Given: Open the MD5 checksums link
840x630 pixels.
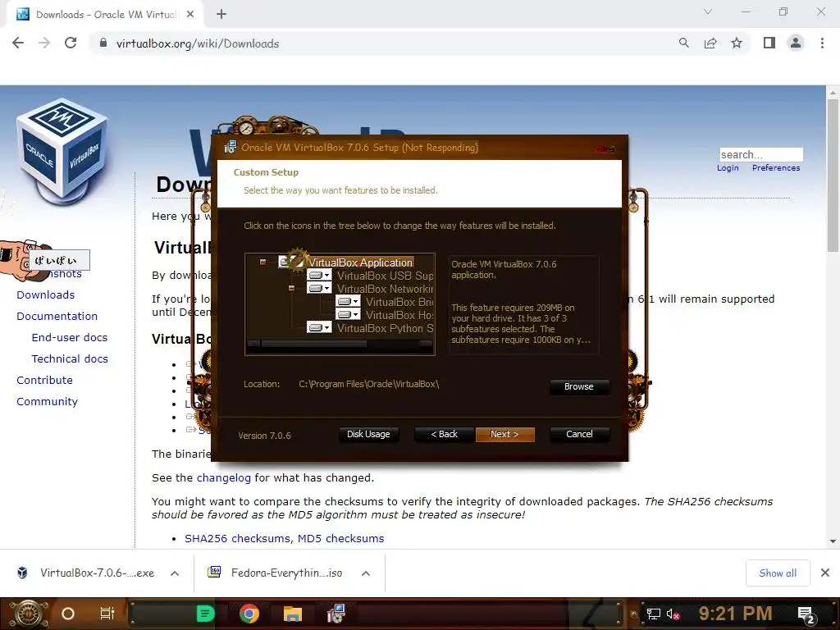Looking at the screenshot, I should 340,538.
